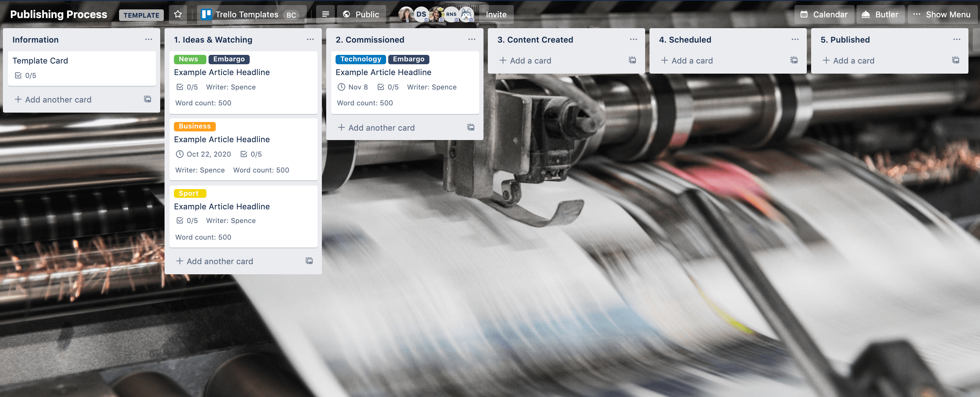This screenshot has height=397, width=980.
Task: Click Embargo label on Technology card
Action: pyautogui.click(x=408, y=59)
